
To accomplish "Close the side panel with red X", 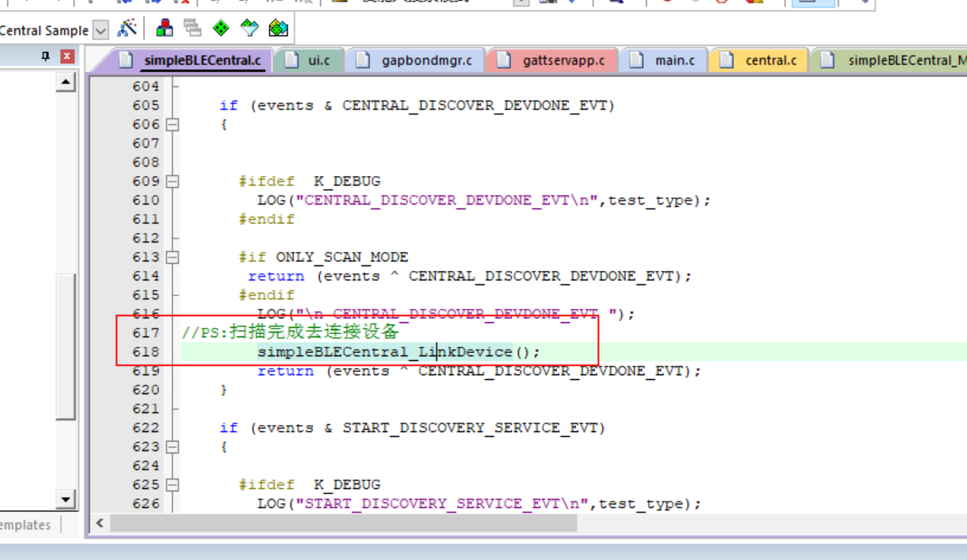I will [67, 56].
